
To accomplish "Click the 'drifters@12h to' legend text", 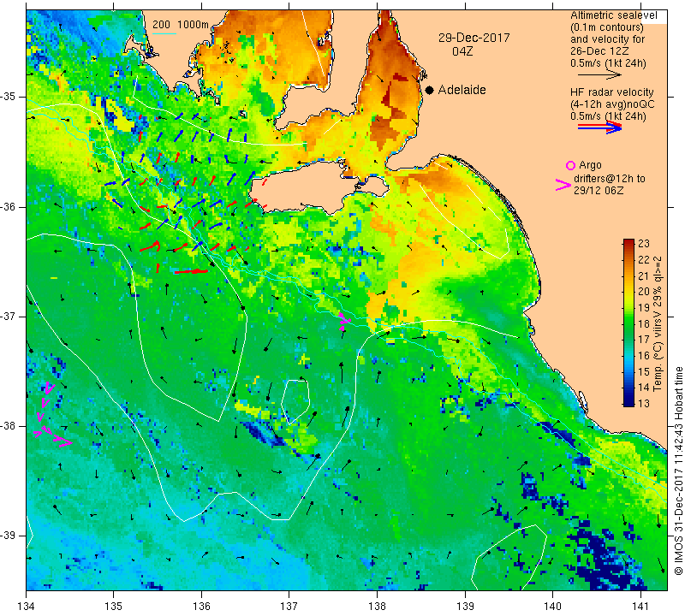I will (x=609, y=179).
